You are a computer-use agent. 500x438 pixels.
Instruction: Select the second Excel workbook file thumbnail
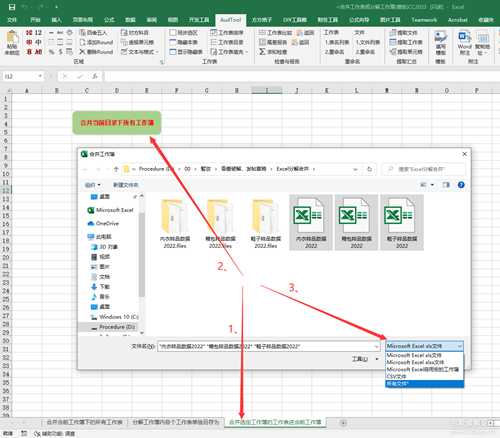pos(356,222)
